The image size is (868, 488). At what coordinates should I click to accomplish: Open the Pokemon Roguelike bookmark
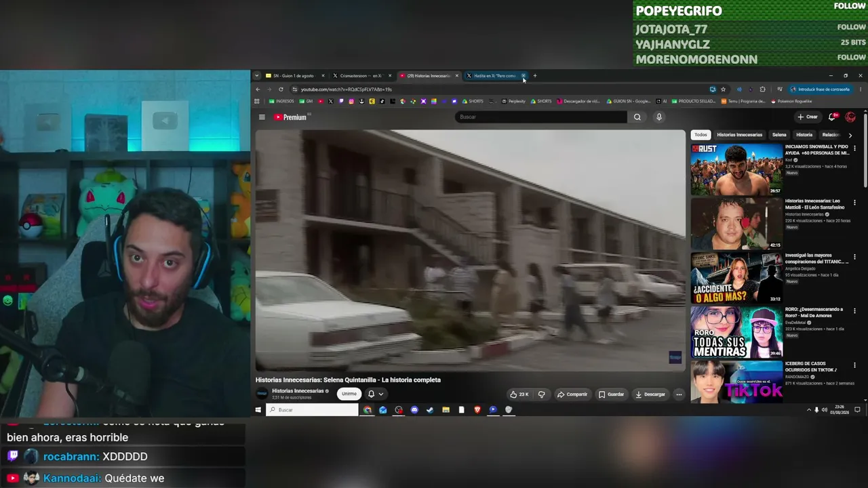coord(792,102)
